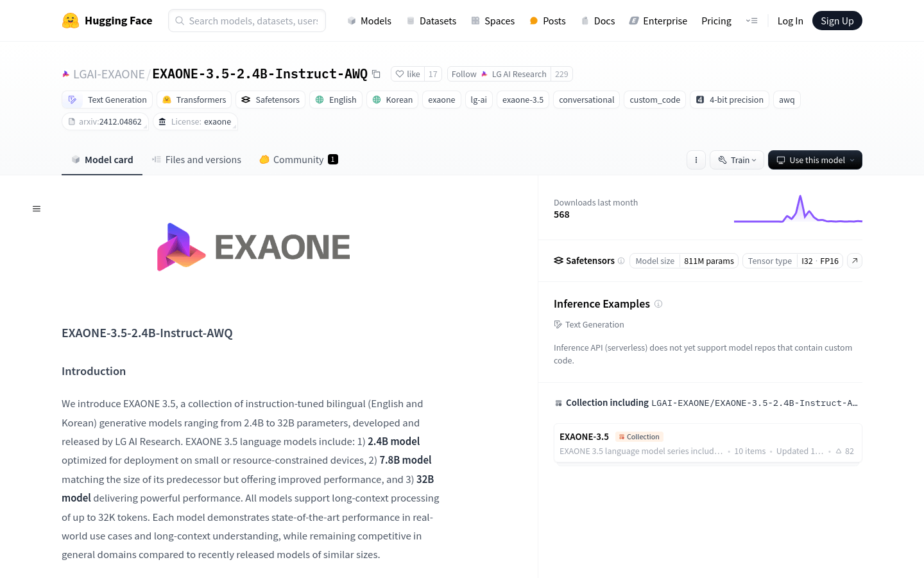Click the Introduction heading
924x578 pixels.
94,371
